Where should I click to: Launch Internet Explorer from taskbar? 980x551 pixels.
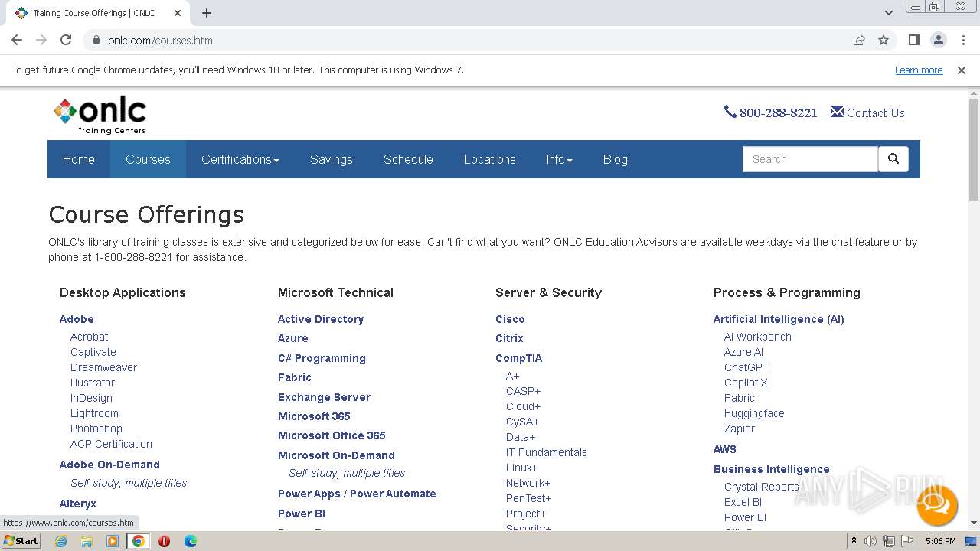click(x=61, y=541)
